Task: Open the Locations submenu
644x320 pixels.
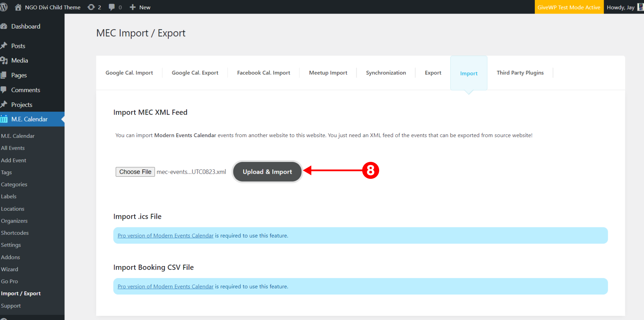Action: [13, 209]
